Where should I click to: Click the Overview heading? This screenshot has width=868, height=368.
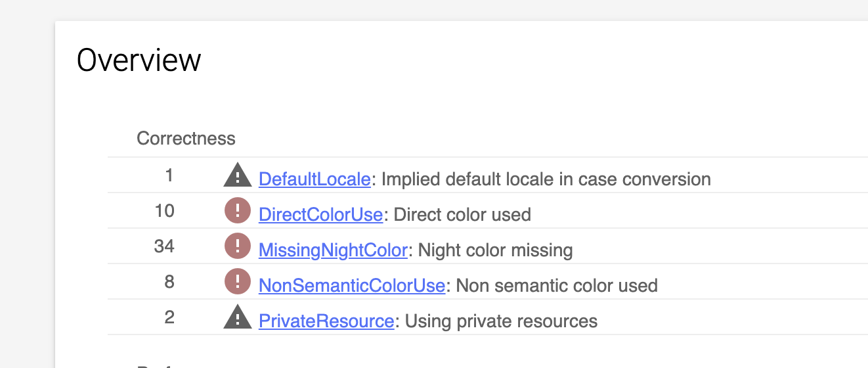pos(139,60)
